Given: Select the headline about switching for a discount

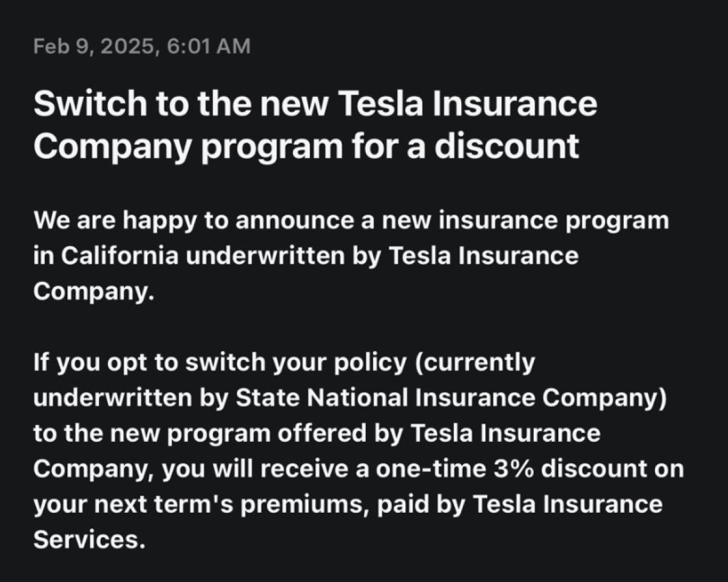Looking at the screenshot, I should click(315, 125).
